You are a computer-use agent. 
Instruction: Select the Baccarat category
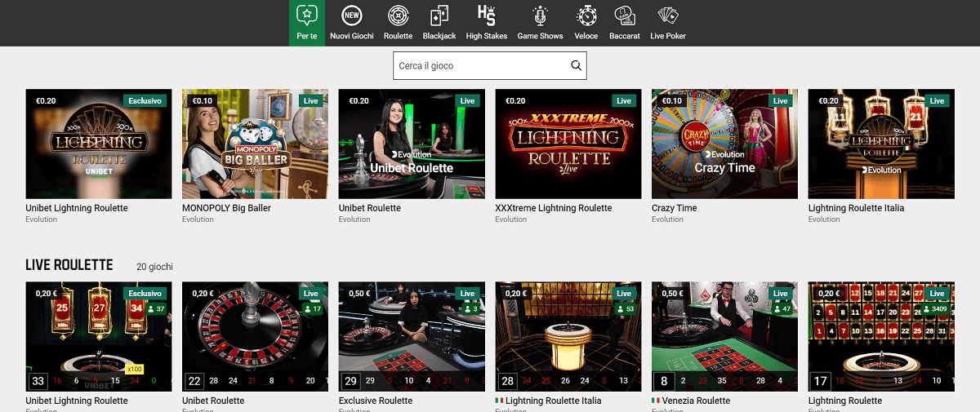coord(625,23)
